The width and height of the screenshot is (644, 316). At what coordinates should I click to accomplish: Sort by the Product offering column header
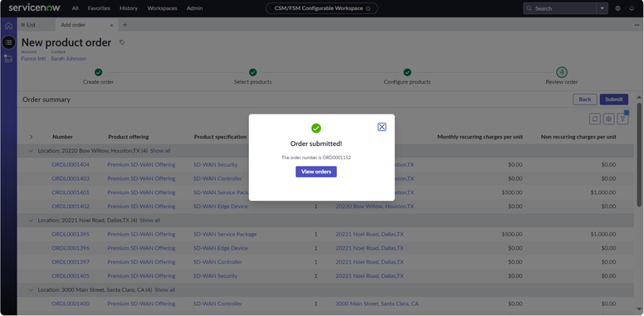[x=129, y=137]
